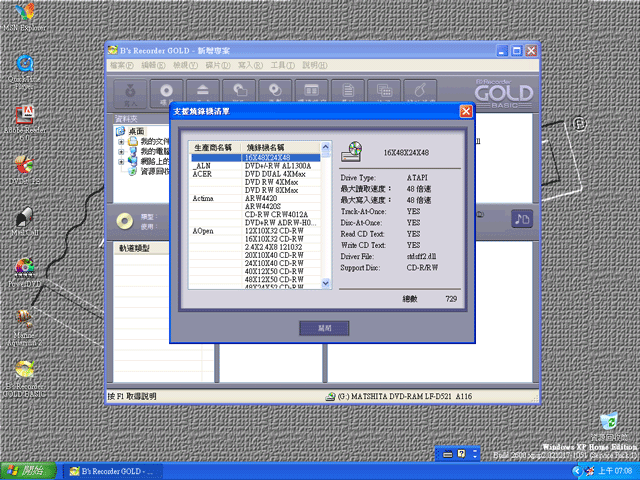
Task: Click the 開始 Start button
Action: pos(28,471)
